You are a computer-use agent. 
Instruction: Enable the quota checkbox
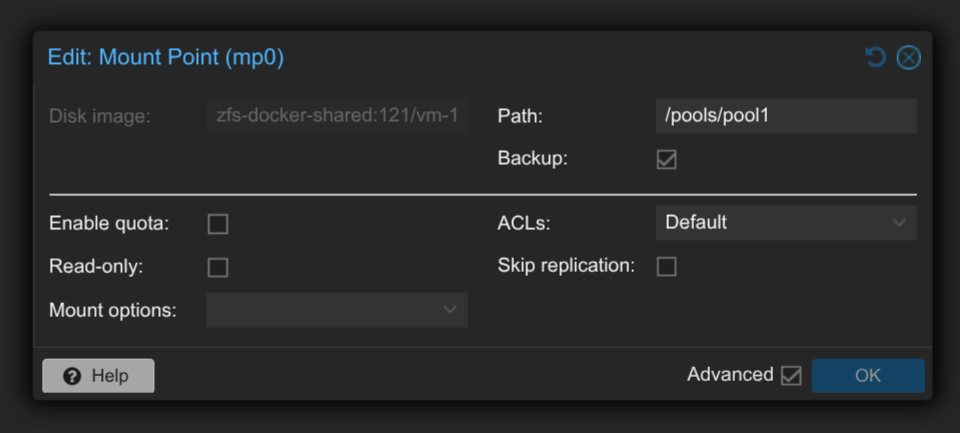[x=218, y=224]
